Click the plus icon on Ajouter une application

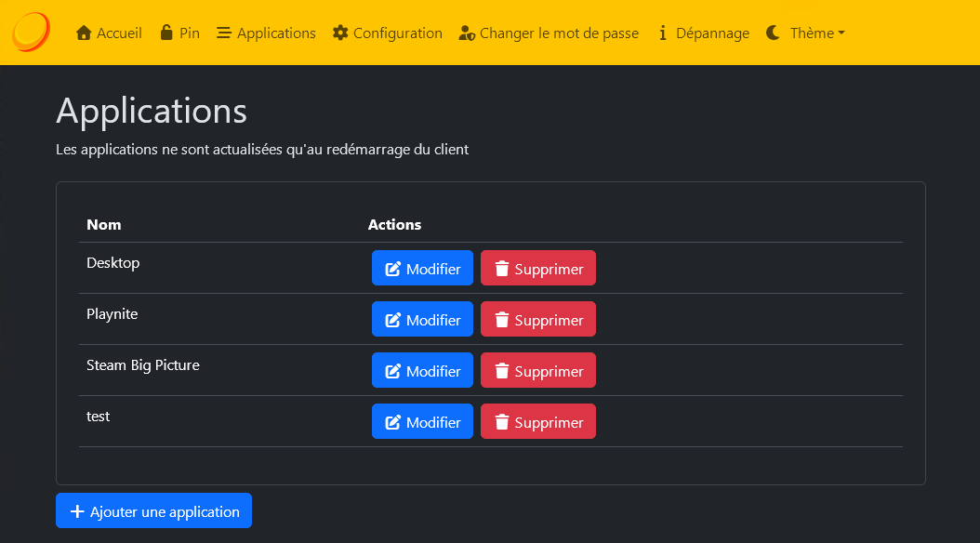pyautogui.click(x=77, y=511)
